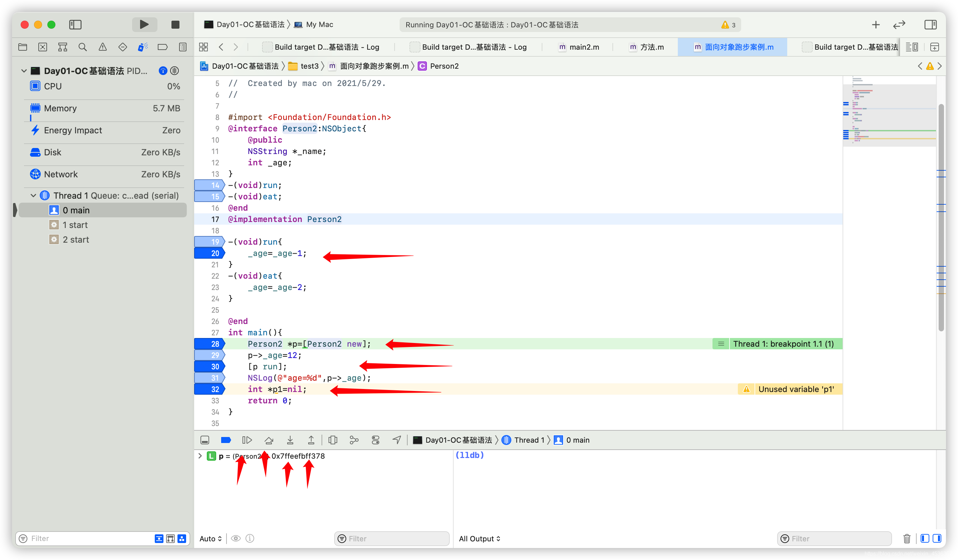Open the All Output dropdown
Screen dimensions: 958x560
479,538
